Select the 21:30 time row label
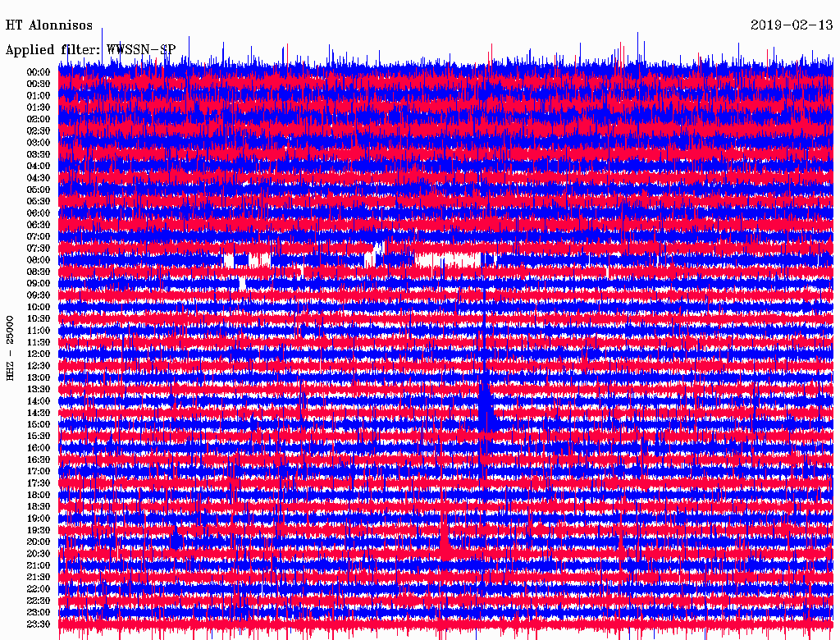Viewport: 840px width, 640px height. (39, 578)
